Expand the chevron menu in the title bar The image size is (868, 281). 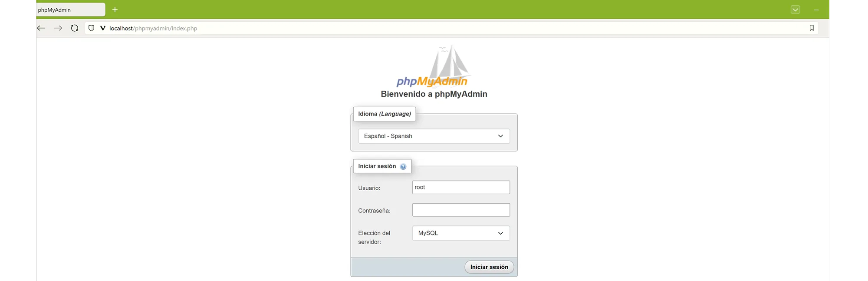click(795, 10)
